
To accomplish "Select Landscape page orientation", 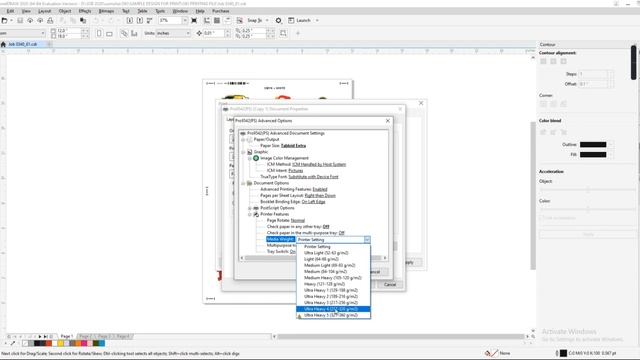I will point(109,33).
